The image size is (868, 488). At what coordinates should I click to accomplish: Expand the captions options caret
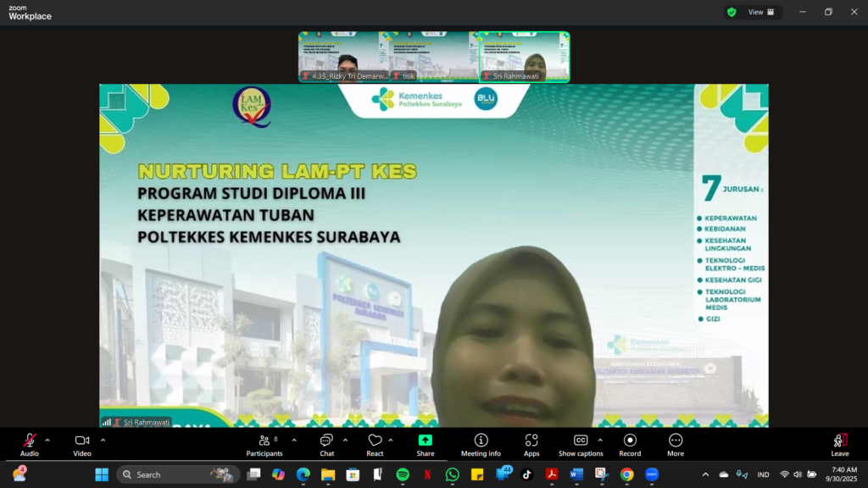(x=600, y=441)
